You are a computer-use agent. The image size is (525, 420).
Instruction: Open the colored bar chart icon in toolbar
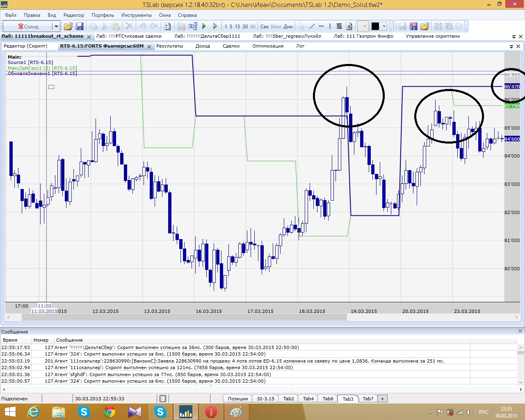[181, 26]
